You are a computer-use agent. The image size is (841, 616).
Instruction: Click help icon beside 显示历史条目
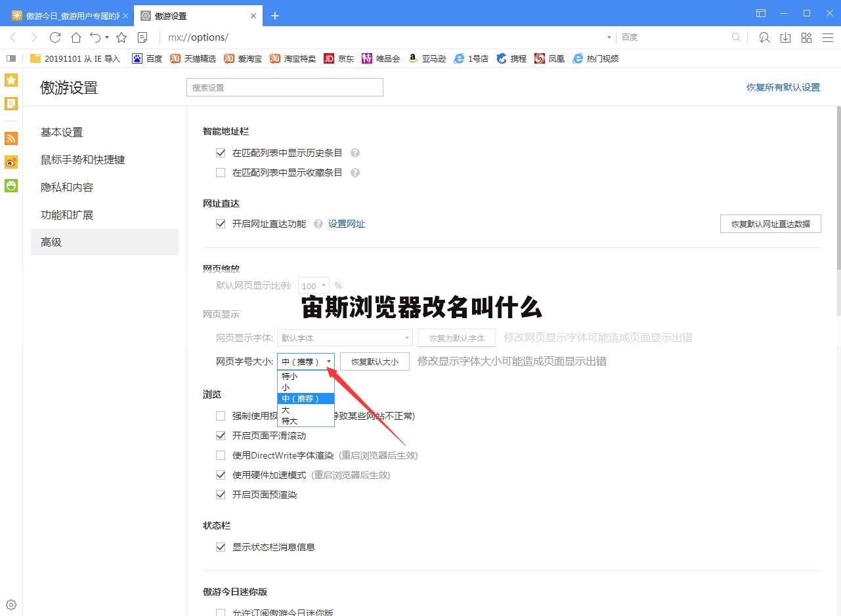pyautogui.click(x=355, y=153)
